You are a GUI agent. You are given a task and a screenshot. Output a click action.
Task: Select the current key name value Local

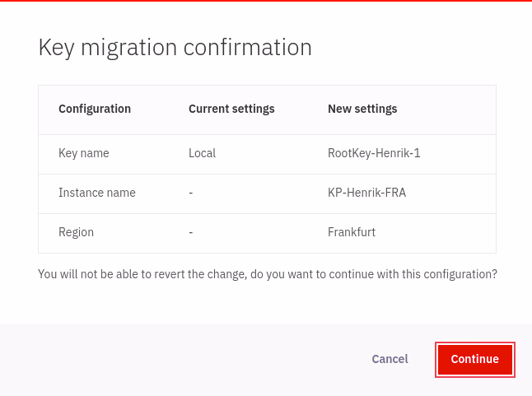(x=202, y=153)
